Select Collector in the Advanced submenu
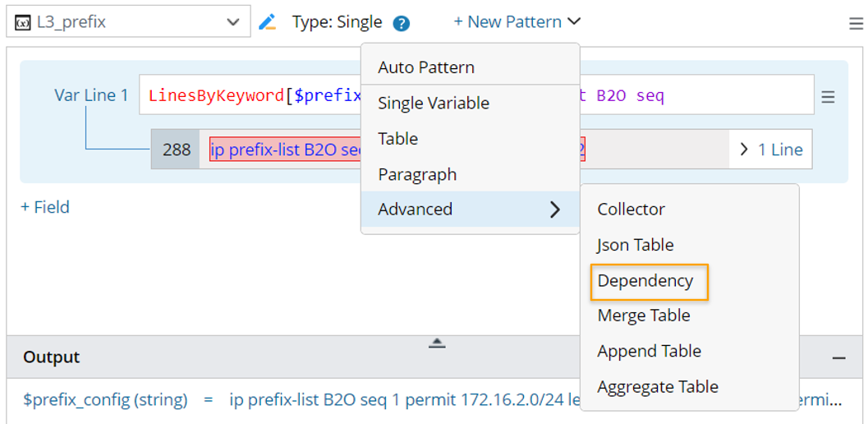Screen dimensions: 868x424 click(x=631, y=210)
